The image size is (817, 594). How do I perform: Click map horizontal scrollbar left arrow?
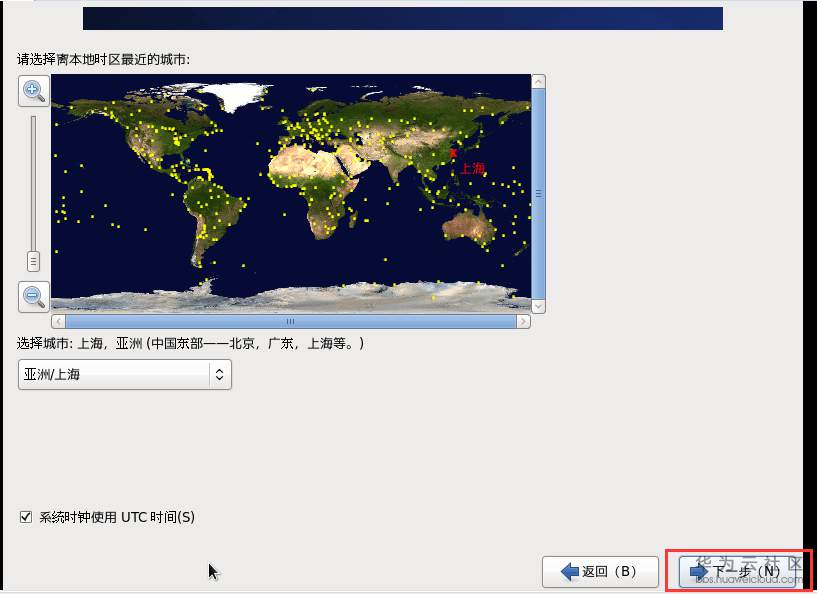click(58, 321)
